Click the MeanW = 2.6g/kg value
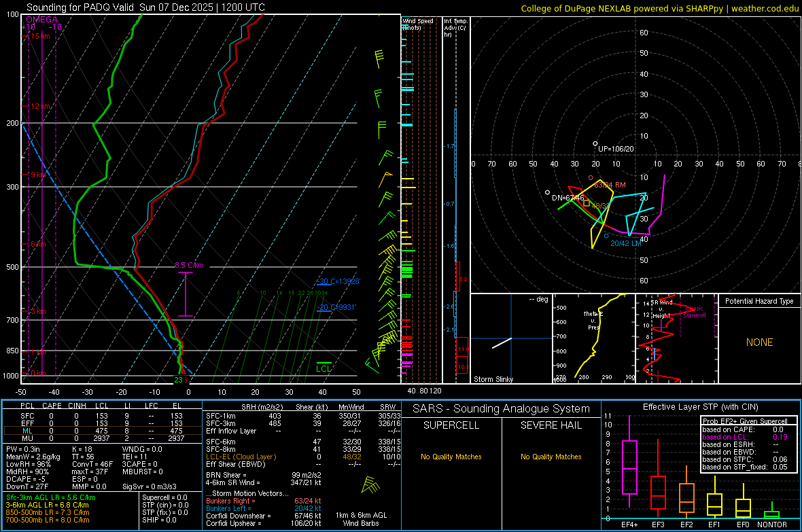 33,457
